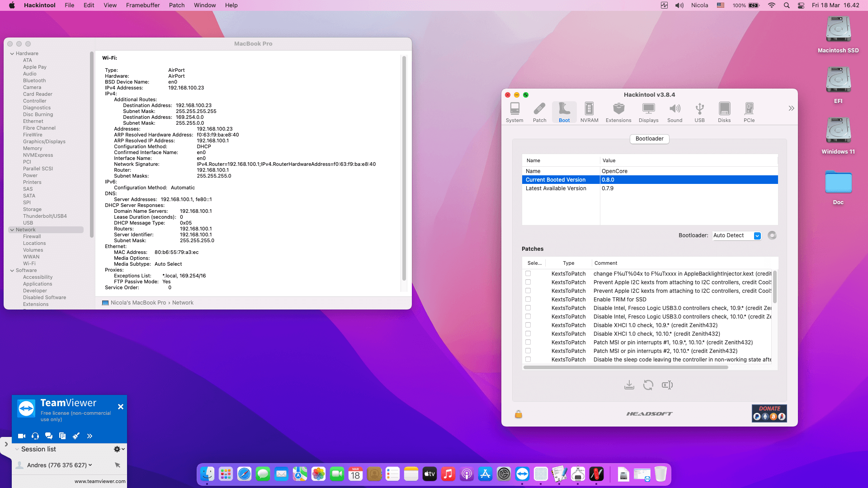Viewport: 868px width, 488px height.
Task: Open the Displays section in Hackintool
Action: click(648, 112)
